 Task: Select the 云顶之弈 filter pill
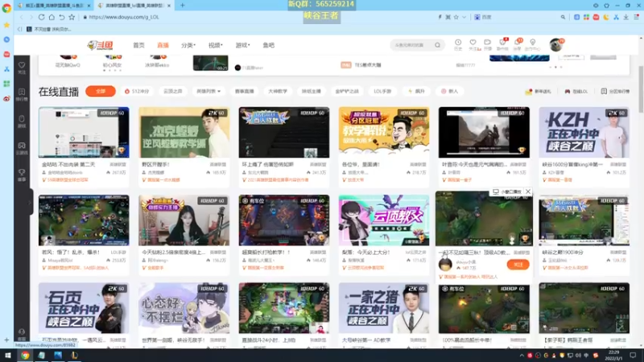[x=173, y=91]
